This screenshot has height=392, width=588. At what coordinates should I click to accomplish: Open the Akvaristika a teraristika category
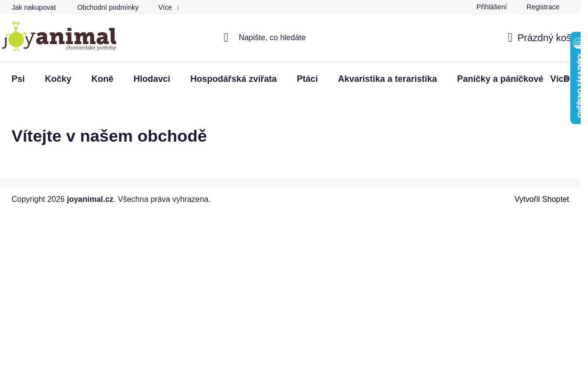tap(387, 79)
